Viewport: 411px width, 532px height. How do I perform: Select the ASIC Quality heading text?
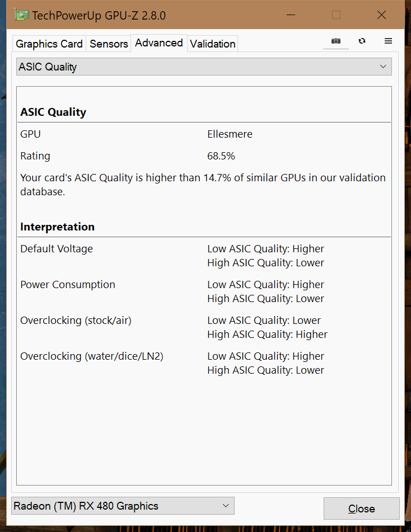(x=53, y=112)
